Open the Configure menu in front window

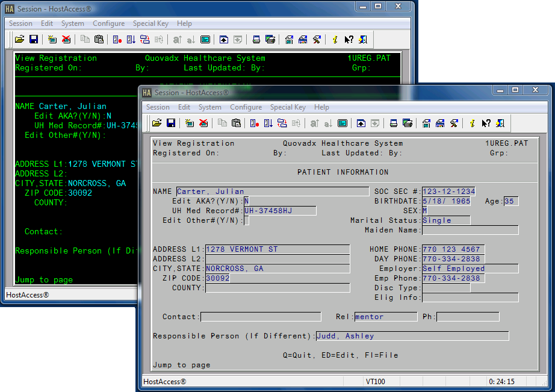tap(246, 107)
